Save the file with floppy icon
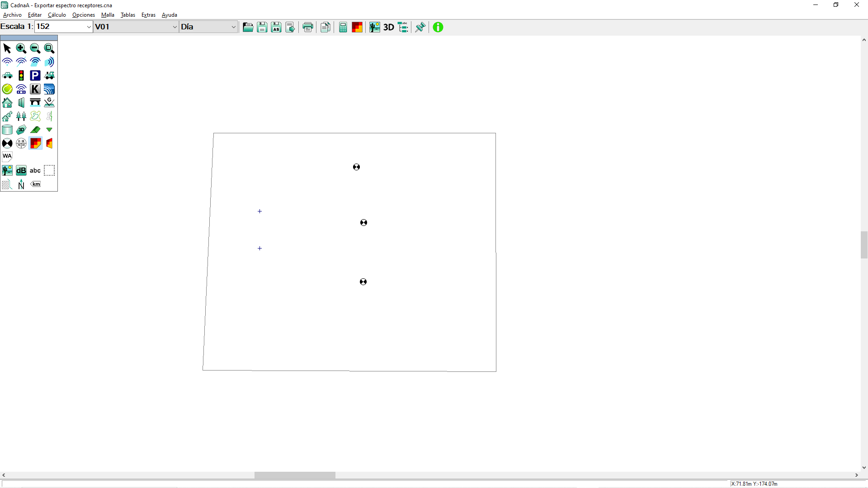This screenshot has height=488, width=868. [262, 27]
